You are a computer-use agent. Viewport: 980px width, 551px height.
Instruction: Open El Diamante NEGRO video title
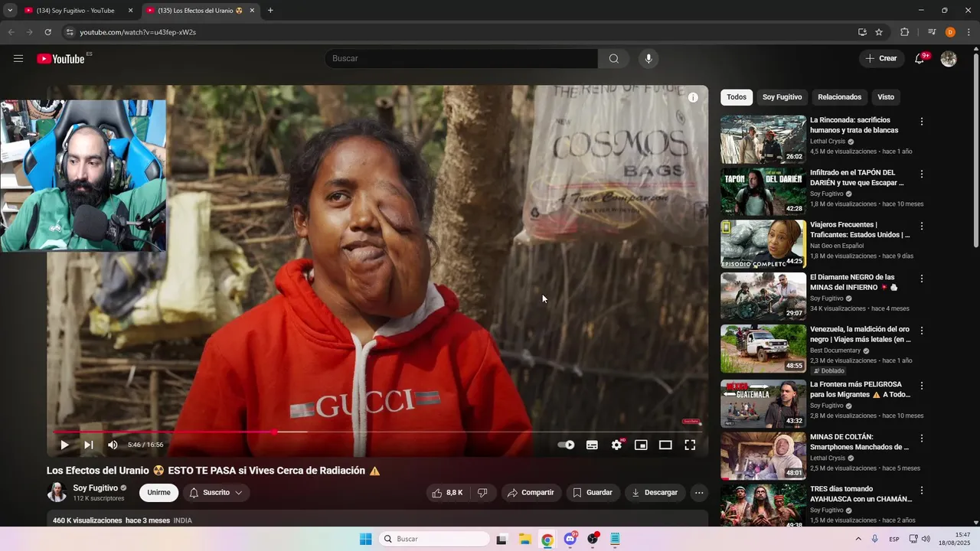[854, 282]
